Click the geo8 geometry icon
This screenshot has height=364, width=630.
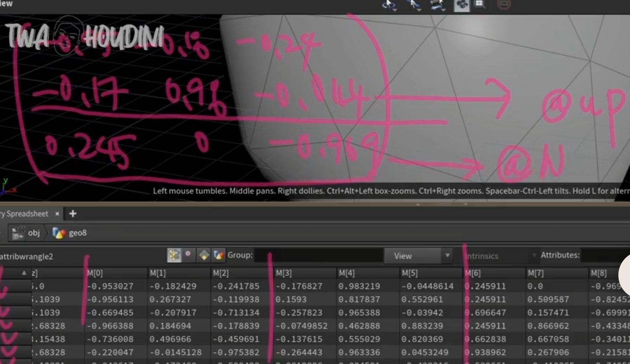[x=59, y=233]
